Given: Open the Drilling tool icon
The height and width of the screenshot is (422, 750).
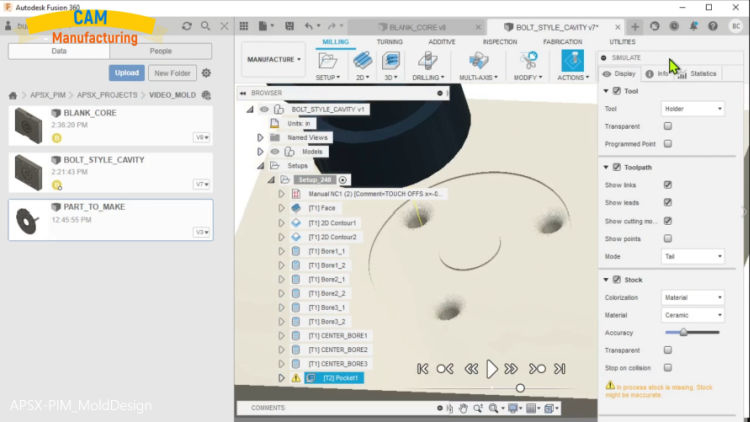Looking at the screenshot, I should [428, 61].
